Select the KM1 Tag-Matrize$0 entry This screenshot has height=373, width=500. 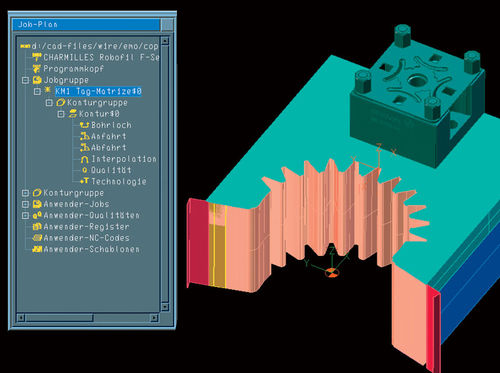tap(98, 91)
